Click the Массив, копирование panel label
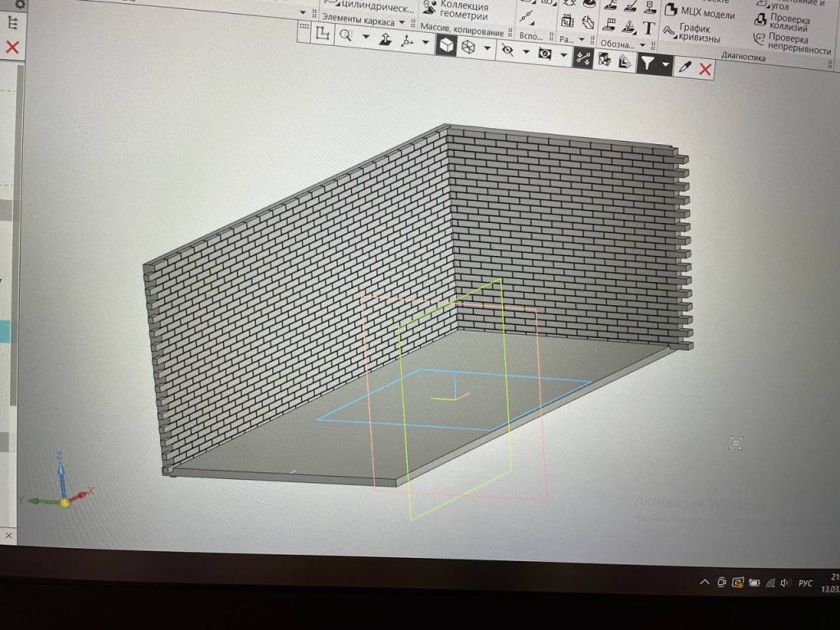 [x=463, y=29]
